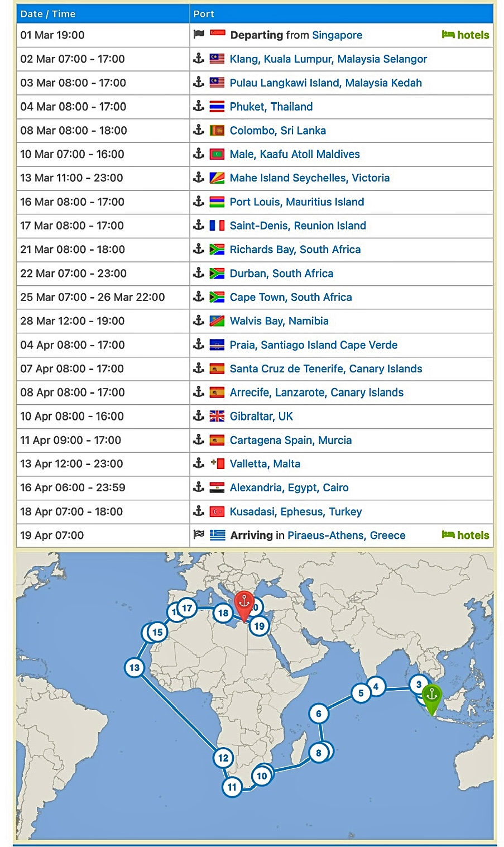The height and width of the screenshot is (847, 504).
Task: Select map marker number 13
Action: coord(135,668)
